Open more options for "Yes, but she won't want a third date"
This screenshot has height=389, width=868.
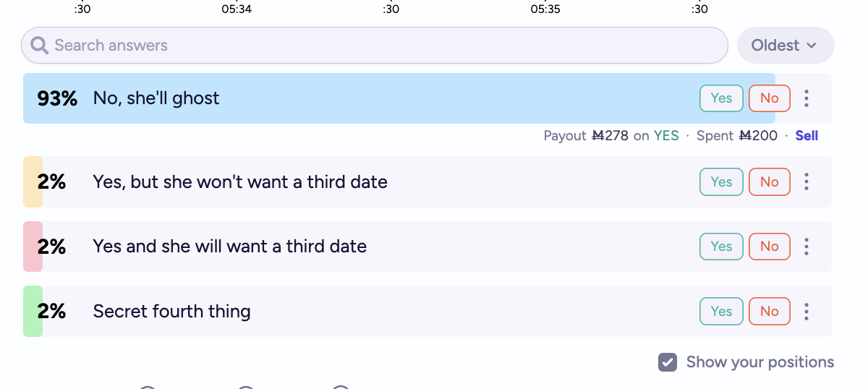point(807,181)
